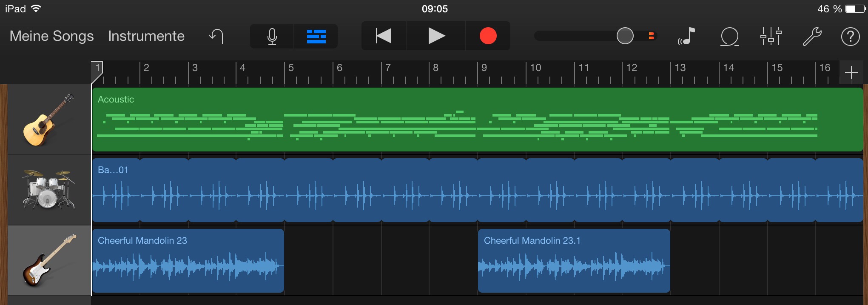
Task: Select the electric guitar track
Action: (x=49, y=260)
